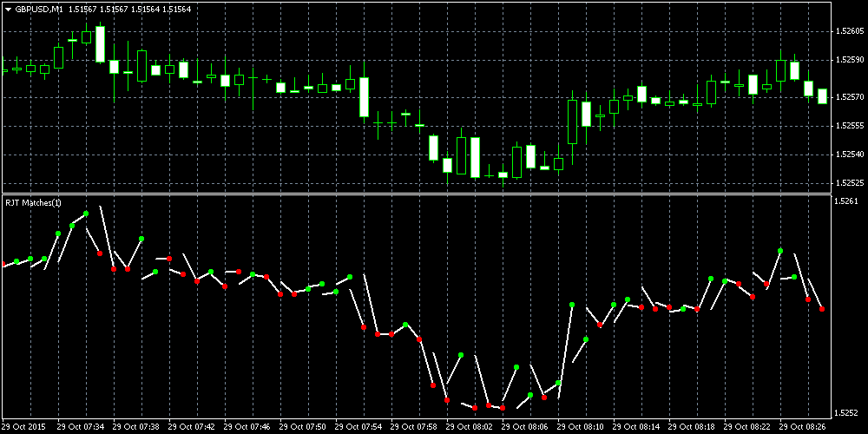This screenshot has width=868, height=434.
Task: Click the triangle arrow beside GBPUSD,M1
Action: click(9, 10)
